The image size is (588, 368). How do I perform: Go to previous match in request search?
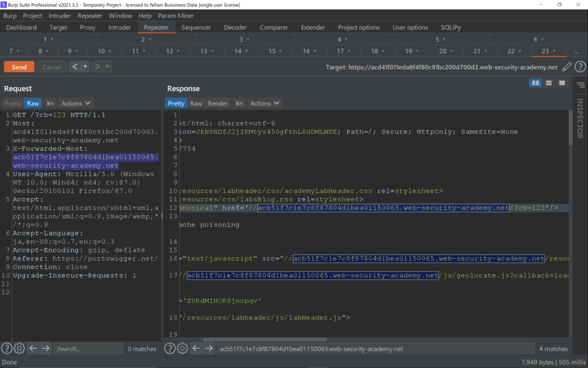33,348
